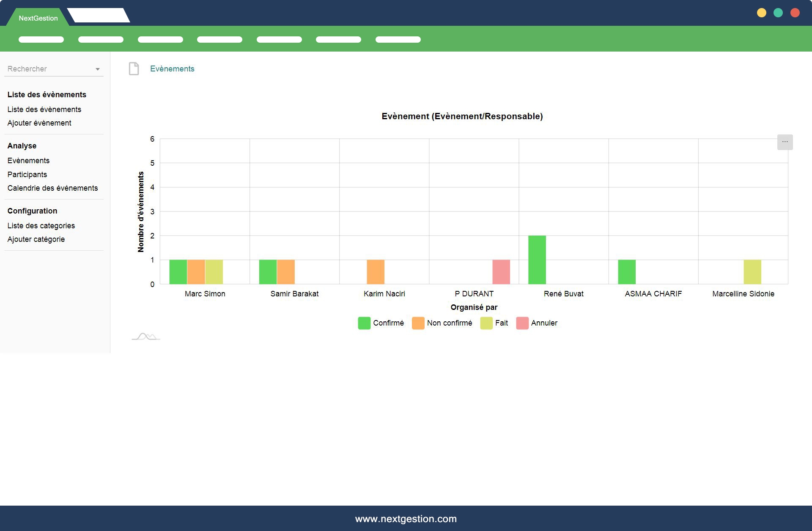This screenshot has height=531, width=812.
Task: Click the Evènements breadcrumb title
Action: (172, 69)
